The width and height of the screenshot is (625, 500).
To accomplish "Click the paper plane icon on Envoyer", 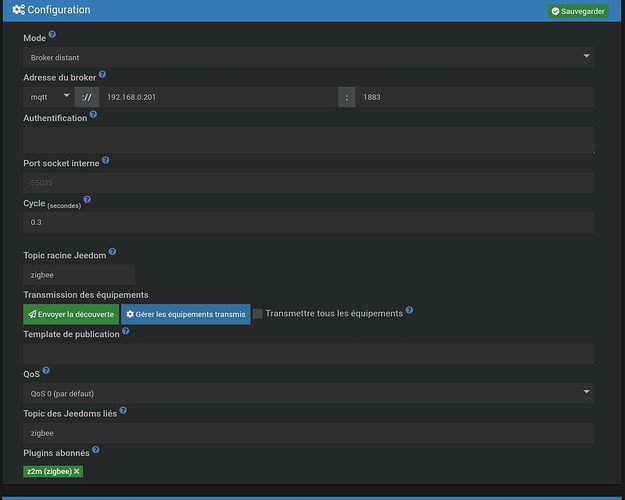I will pyautogui.click(x=32, y=314).
